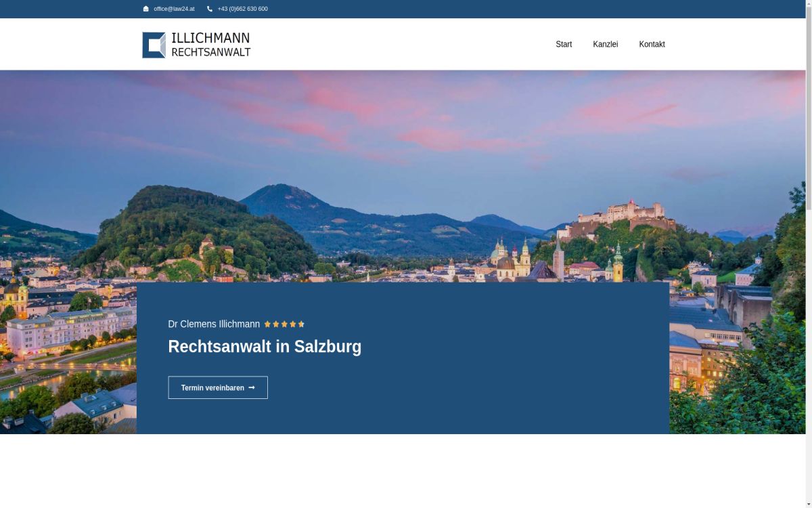Click the first rating star
The height and width of the screenshot is (508, 812).
[x=267, y=324]
